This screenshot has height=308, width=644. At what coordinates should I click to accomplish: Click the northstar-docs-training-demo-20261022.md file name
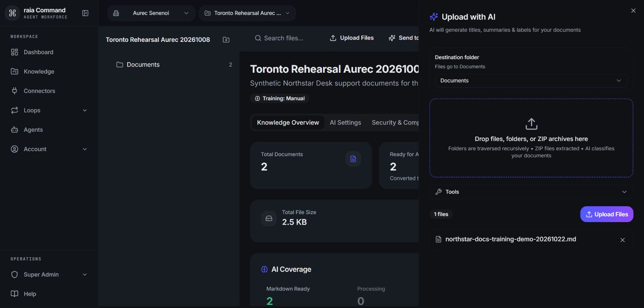click(x=511, y=239)
